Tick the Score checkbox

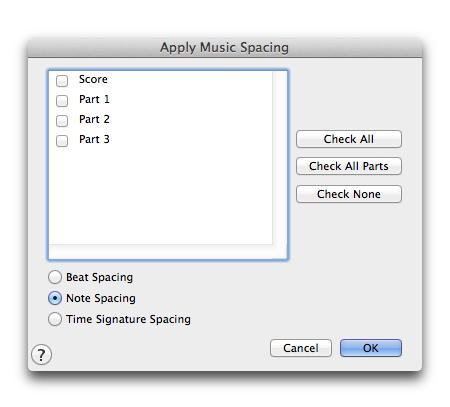62,81
